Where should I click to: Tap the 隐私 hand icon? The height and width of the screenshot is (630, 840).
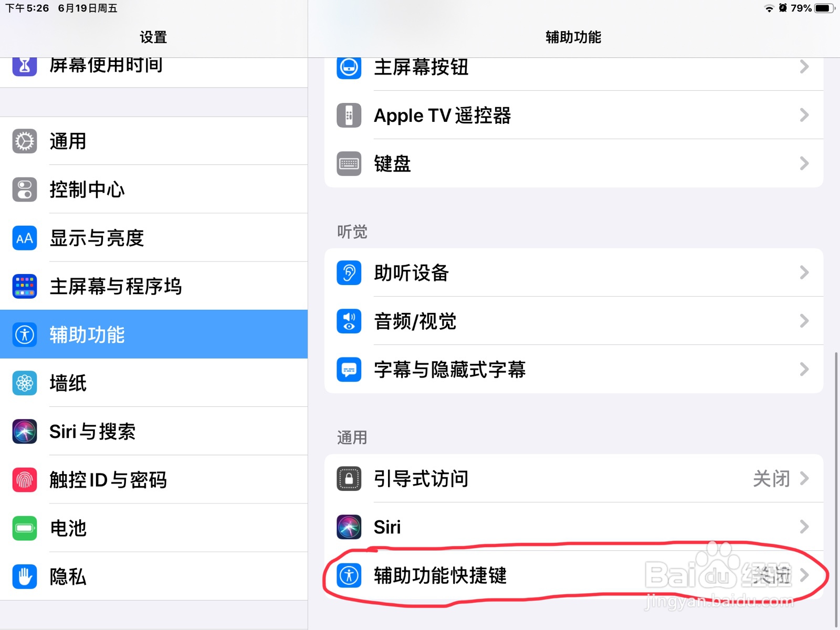pos(25,576)
